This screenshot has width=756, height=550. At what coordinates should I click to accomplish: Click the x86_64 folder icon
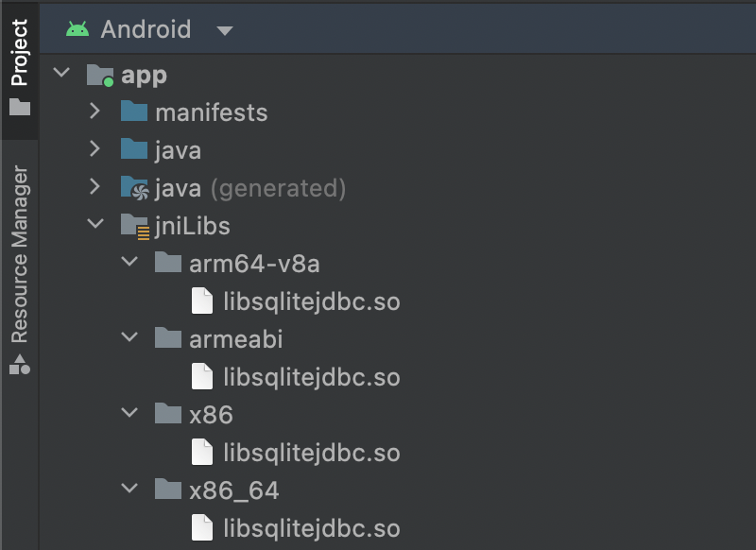[167, 490]
